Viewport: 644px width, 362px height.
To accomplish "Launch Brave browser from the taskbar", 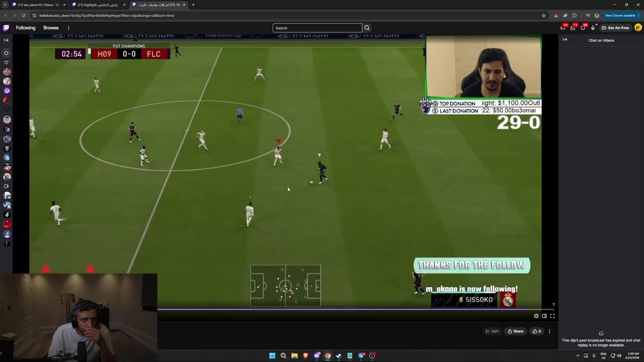I will [305, 355].
